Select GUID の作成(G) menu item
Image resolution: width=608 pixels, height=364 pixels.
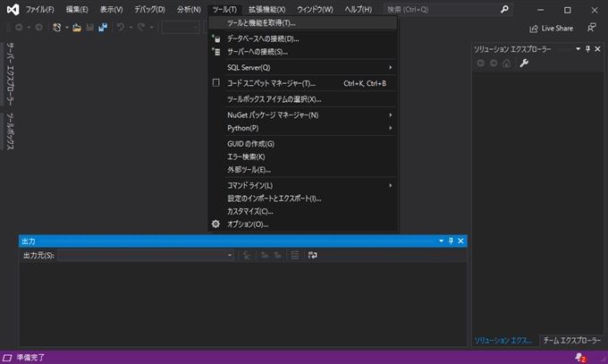tap(302, 144)
